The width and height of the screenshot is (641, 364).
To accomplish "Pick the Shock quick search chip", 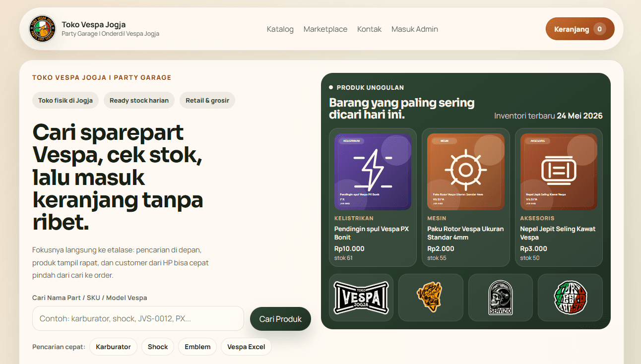I will point(158,347).
